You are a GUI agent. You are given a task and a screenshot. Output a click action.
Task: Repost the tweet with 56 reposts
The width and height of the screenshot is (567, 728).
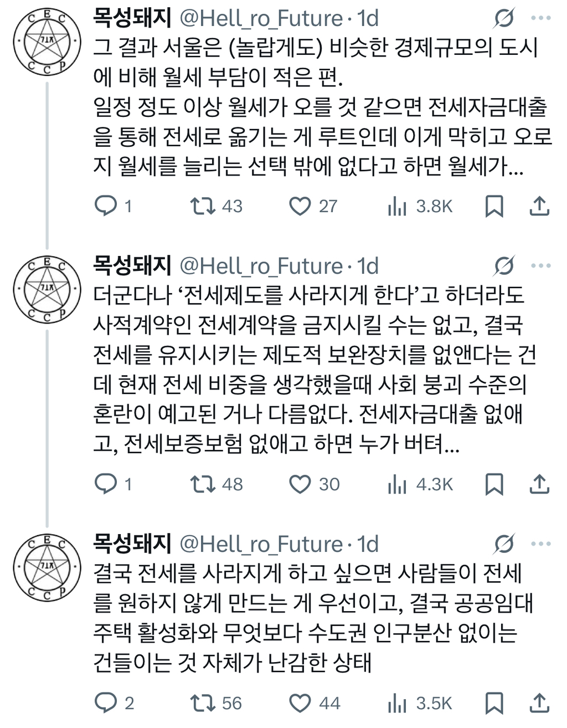(202, 704)
